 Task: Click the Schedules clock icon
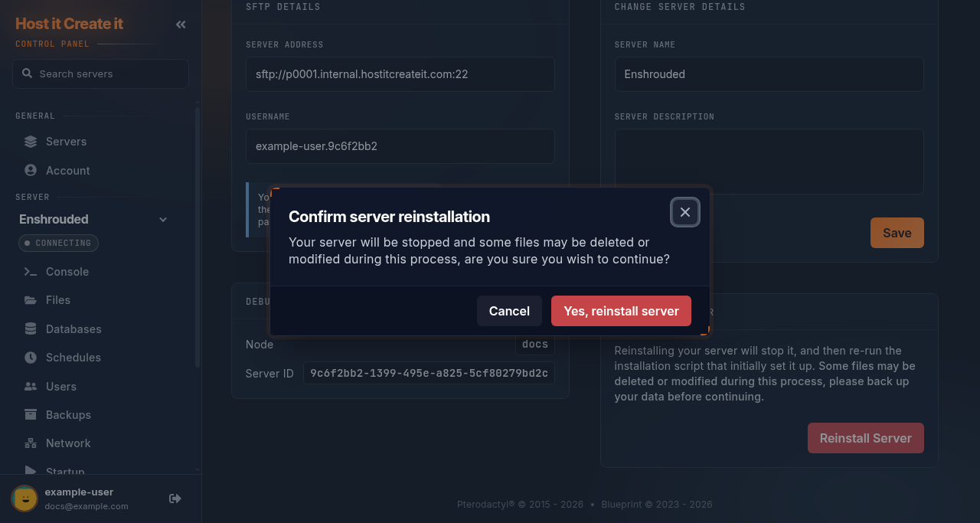(31, 358)
